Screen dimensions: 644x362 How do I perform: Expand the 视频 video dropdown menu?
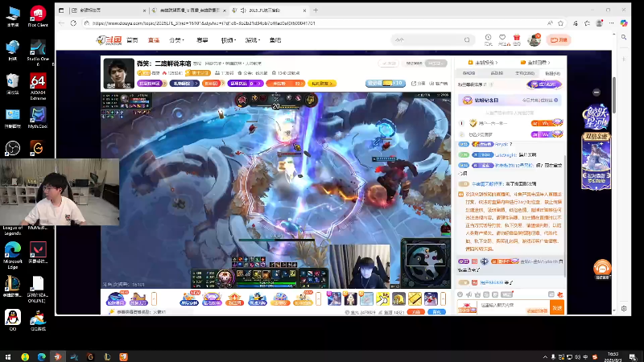coord(229,40)
